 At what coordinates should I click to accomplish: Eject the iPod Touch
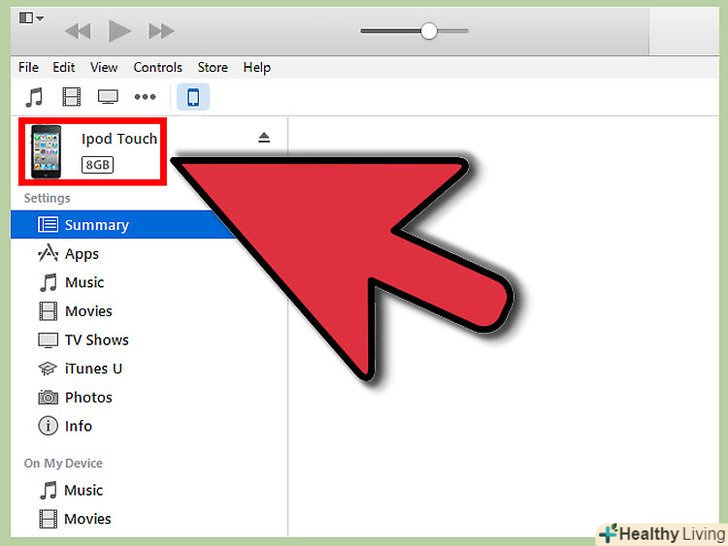(x=264, y=137)
